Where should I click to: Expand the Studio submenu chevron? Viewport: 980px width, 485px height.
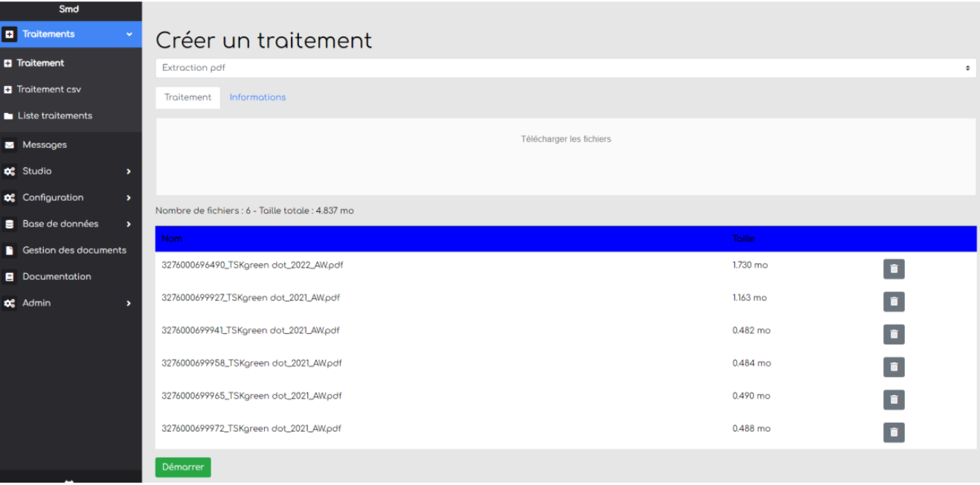pyautogui.click(x=128, y=172)
